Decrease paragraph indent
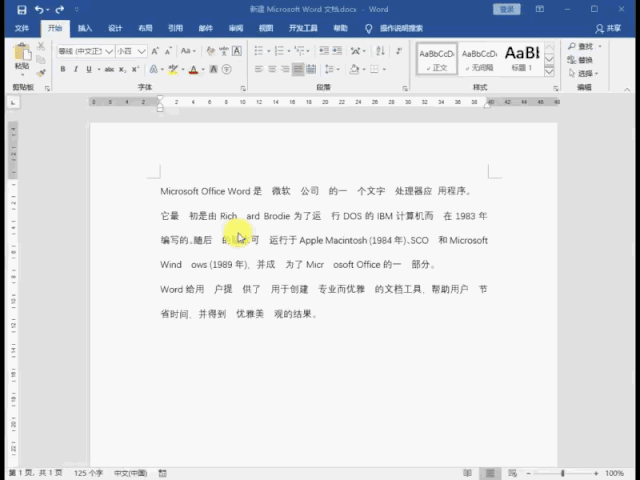 pos(324,51)
